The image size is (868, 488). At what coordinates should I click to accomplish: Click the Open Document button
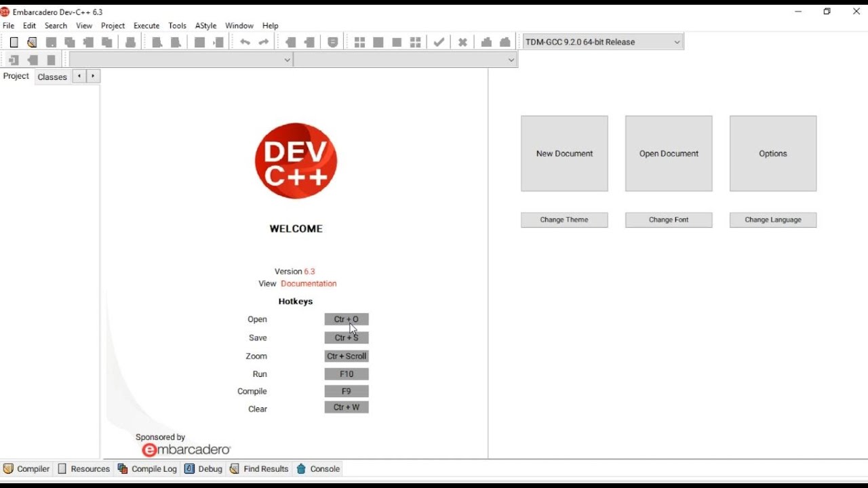669,154
